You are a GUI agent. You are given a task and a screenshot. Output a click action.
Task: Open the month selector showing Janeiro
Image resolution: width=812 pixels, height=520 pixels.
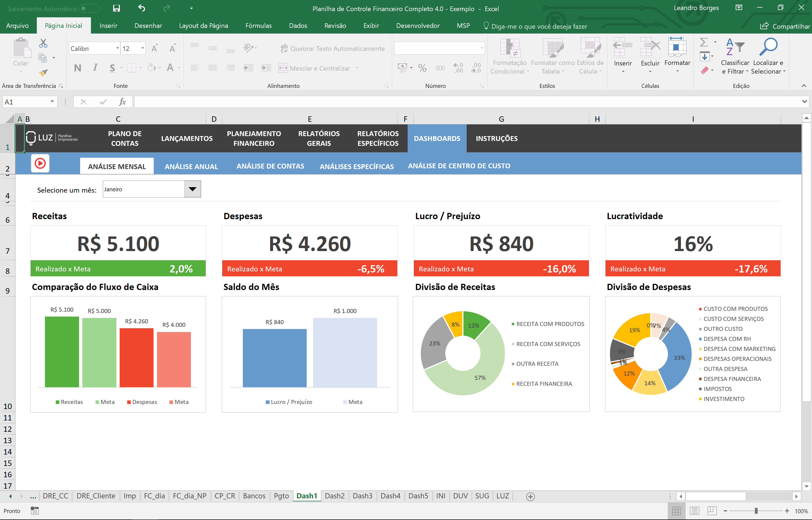click(192, 189)
